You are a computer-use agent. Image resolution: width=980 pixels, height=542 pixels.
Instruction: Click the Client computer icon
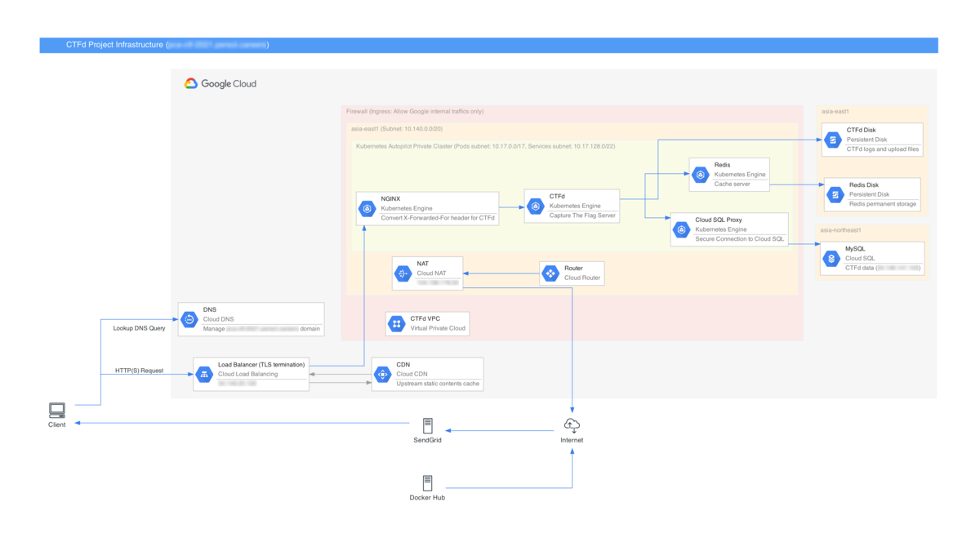pos(56,410)
